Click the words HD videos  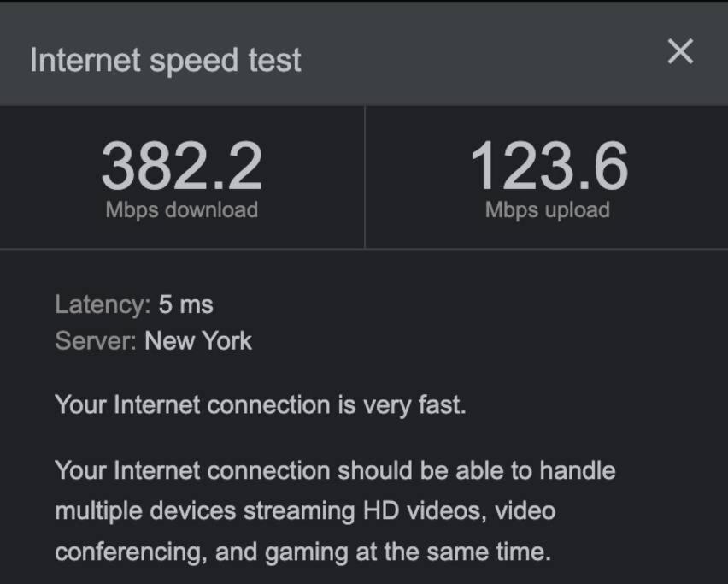(x=425, y=510)
